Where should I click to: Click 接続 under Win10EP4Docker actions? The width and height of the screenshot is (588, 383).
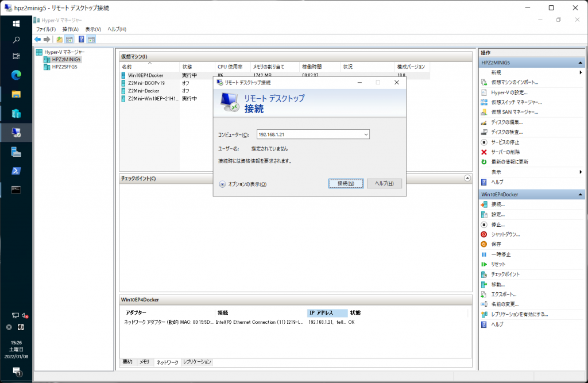498,204
